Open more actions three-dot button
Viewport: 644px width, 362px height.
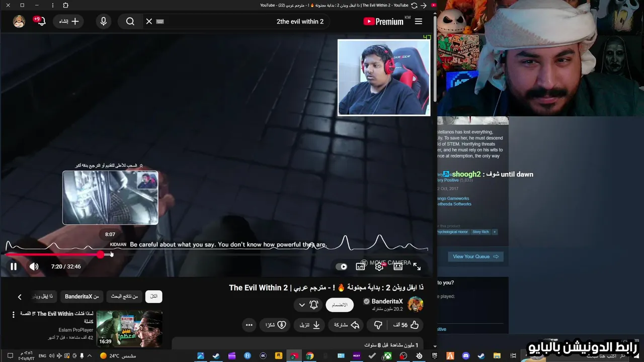point(249,325)
